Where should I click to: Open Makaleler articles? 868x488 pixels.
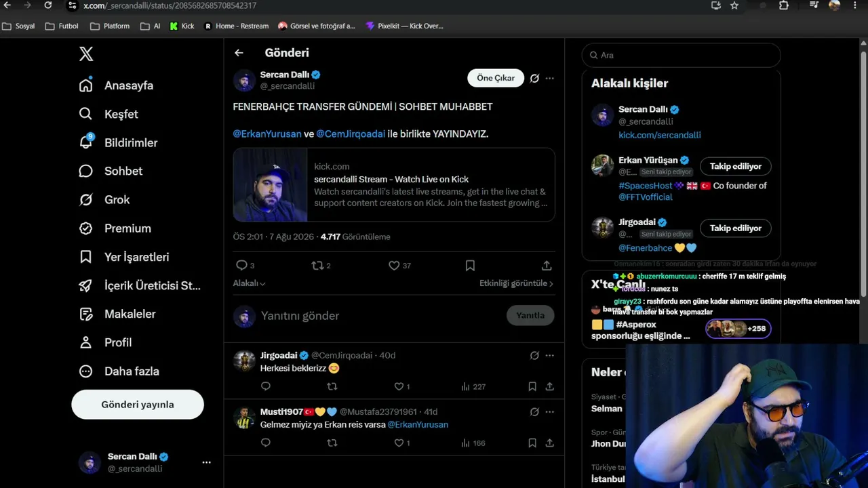pyautogui.click(x=117, y=314)
